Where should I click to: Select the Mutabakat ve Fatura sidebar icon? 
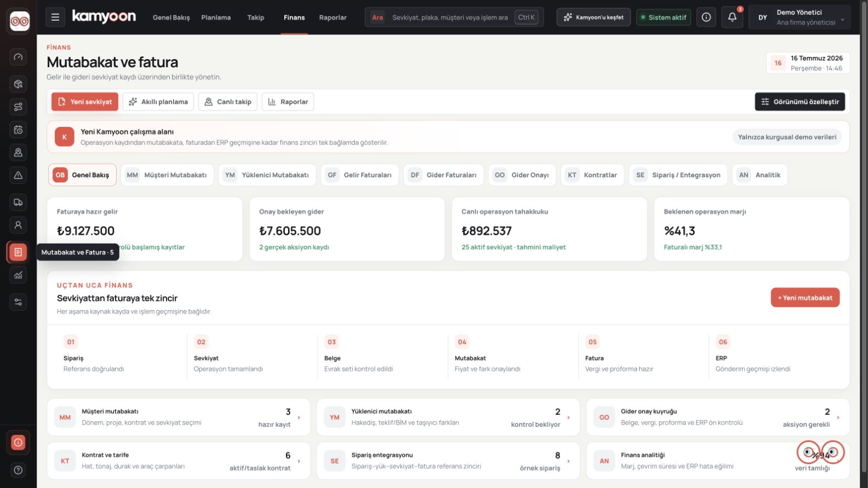18,252
